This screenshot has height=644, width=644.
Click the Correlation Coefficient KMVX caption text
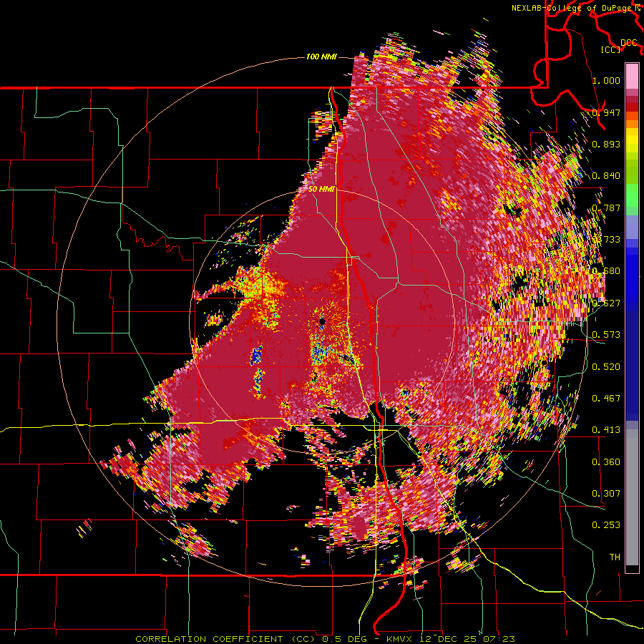click(x=325, y=639)
